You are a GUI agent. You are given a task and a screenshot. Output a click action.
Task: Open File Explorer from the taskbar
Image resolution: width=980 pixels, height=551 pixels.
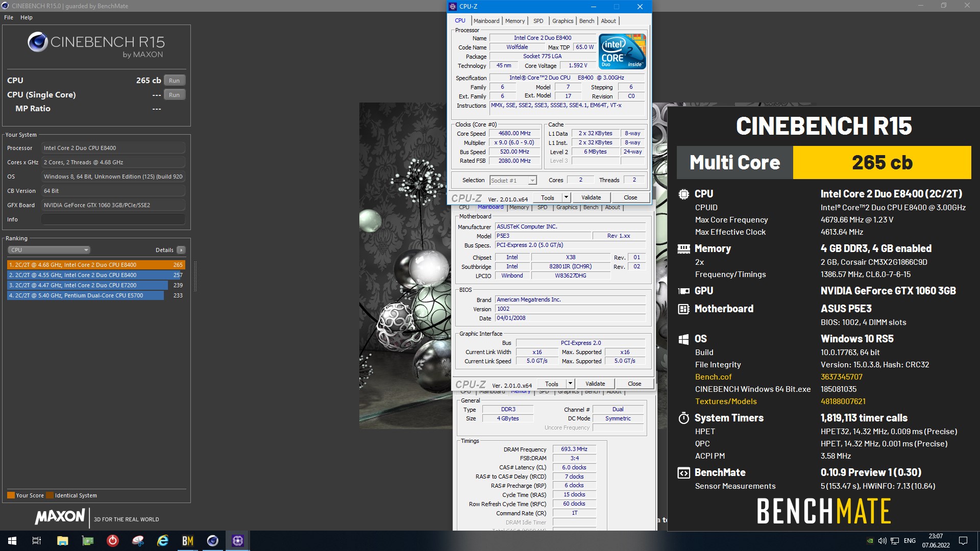(x=62, y=541)
